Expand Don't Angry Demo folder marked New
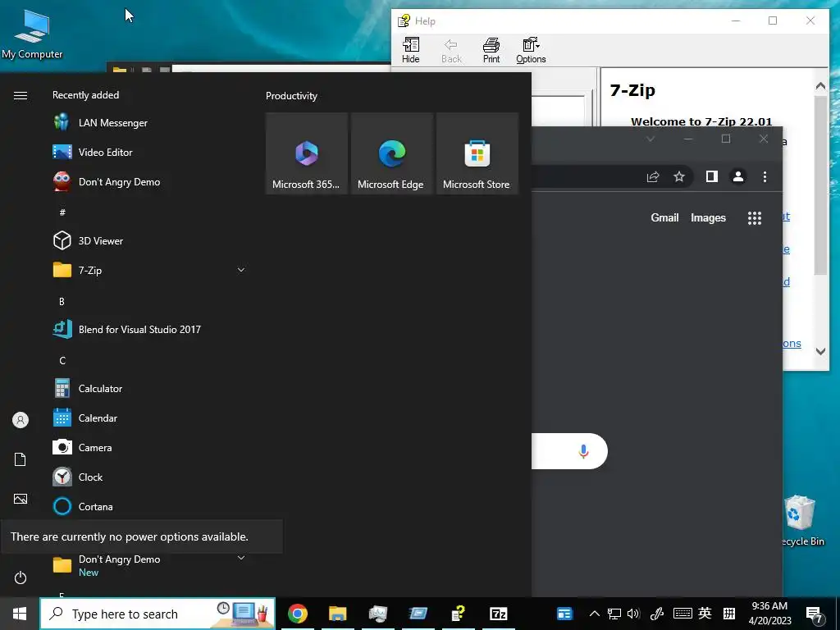Image resolution: width=840 pixels, height=630 pixels. coord(150,564)
